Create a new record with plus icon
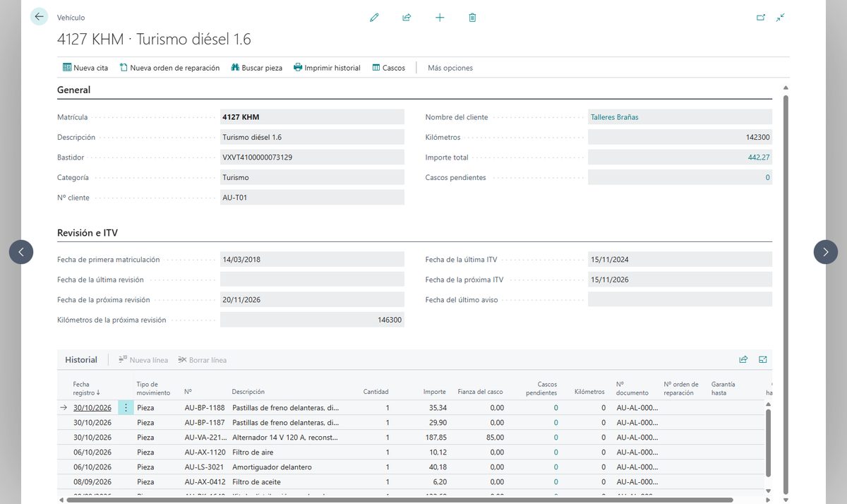This screenshot has width=847, height=504. click(x=440, y=17)
